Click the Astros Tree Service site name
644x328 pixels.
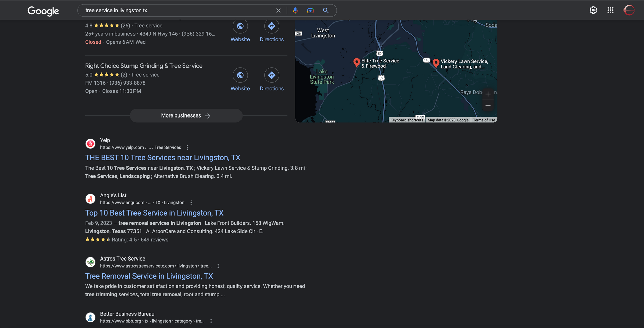point(122,259)
